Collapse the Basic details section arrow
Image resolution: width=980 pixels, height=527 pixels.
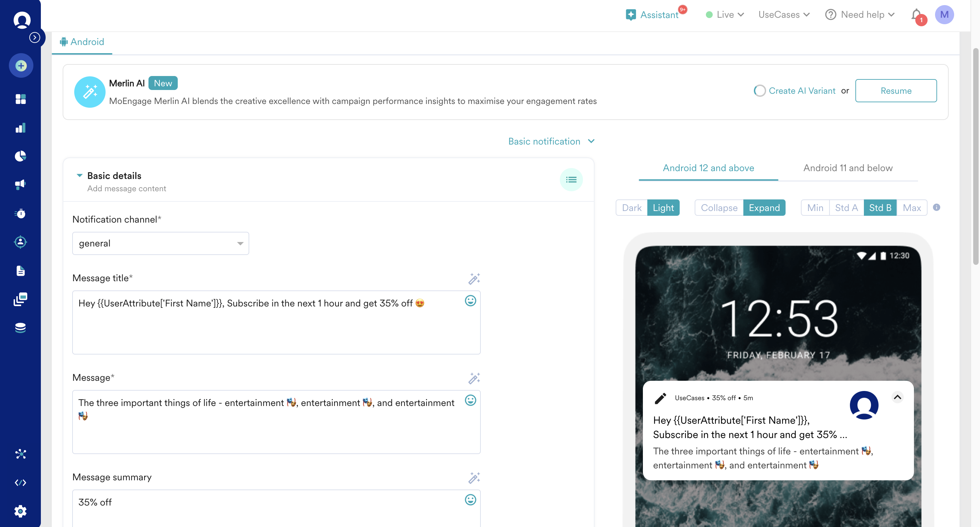pyautogui.click(x=80, y=176)
